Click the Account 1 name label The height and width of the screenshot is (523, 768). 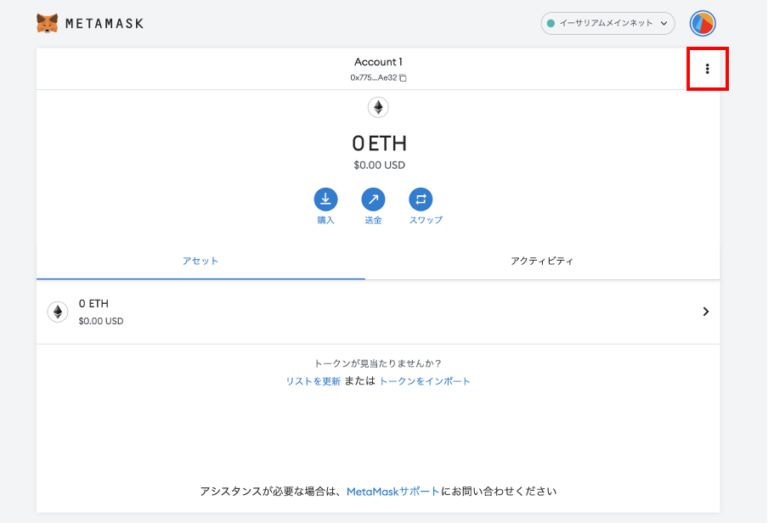click(x=378, y=62)
